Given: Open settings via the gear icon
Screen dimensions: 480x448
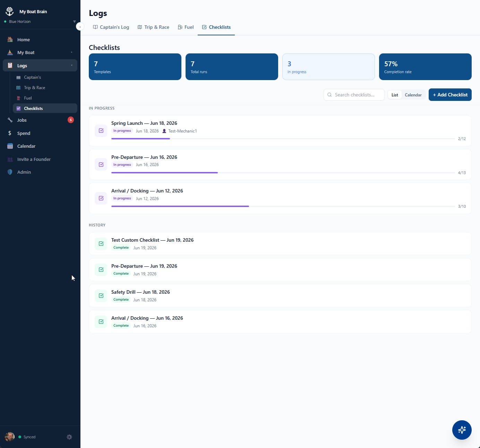Looking at the screenshot, I should [x=69, y=437].
